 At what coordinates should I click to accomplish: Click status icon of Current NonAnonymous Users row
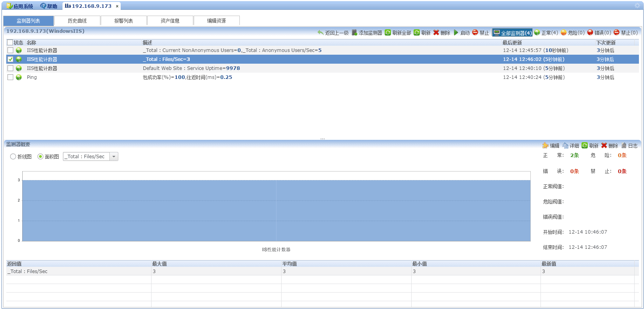19,50
